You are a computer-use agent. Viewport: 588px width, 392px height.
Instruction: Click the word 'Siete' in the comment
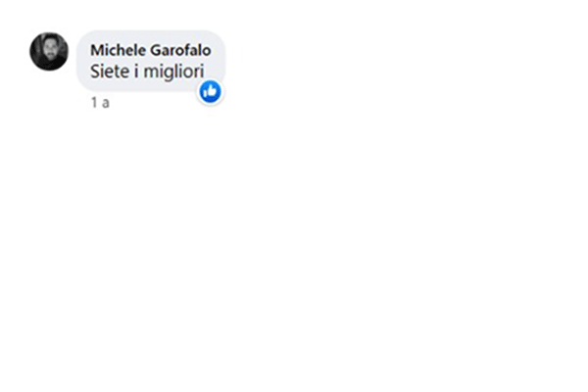point(110,72)
